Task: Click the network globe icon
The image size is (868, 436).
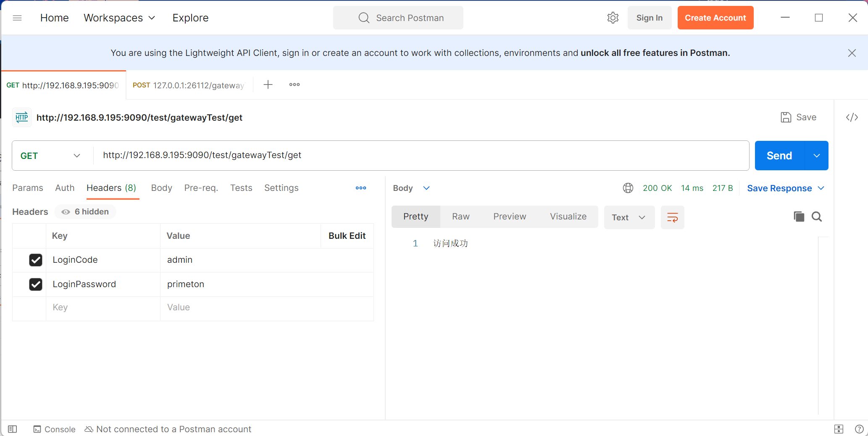Action: click(628, 188)
